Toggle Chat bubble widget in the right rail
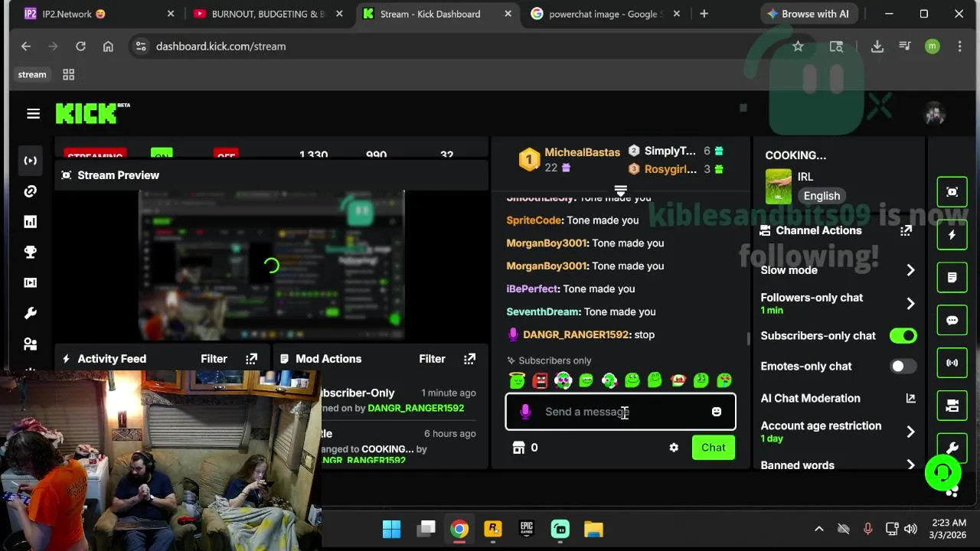This screenshot has width=980, height=551. [952, 321]
